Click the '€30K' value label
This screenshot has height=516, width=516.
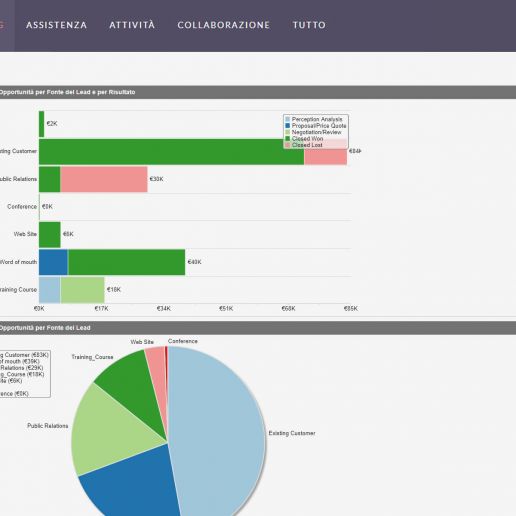point(156,179)
